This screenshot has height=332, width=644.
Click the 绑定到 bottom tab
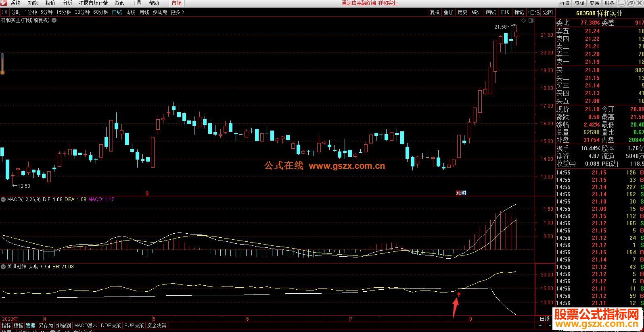(64, 326)
